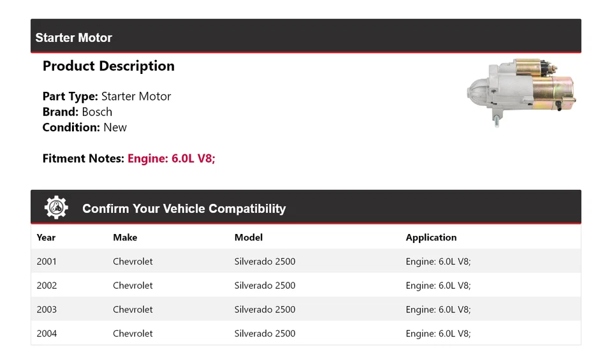Click the 2001 year cell

point(47,261)
